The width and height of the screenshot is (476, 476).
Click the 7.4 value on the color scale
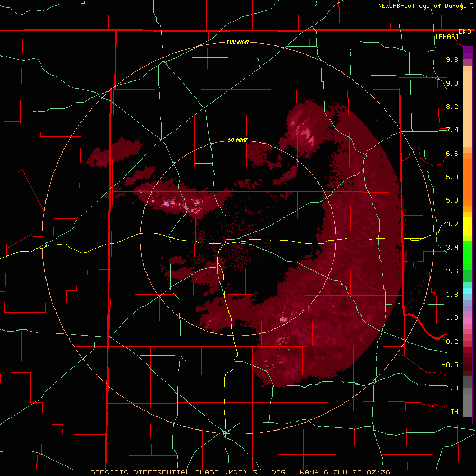[452, 130]
